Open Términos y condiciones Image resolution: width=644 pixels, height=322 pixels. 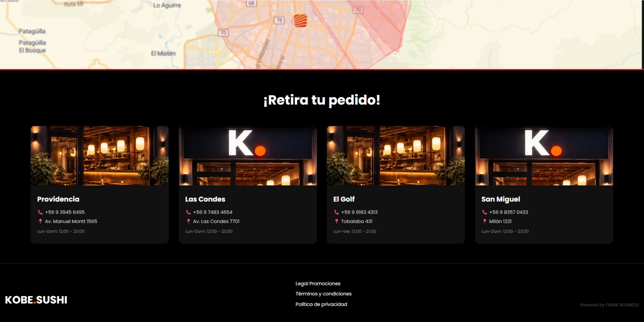pos(323,294)
